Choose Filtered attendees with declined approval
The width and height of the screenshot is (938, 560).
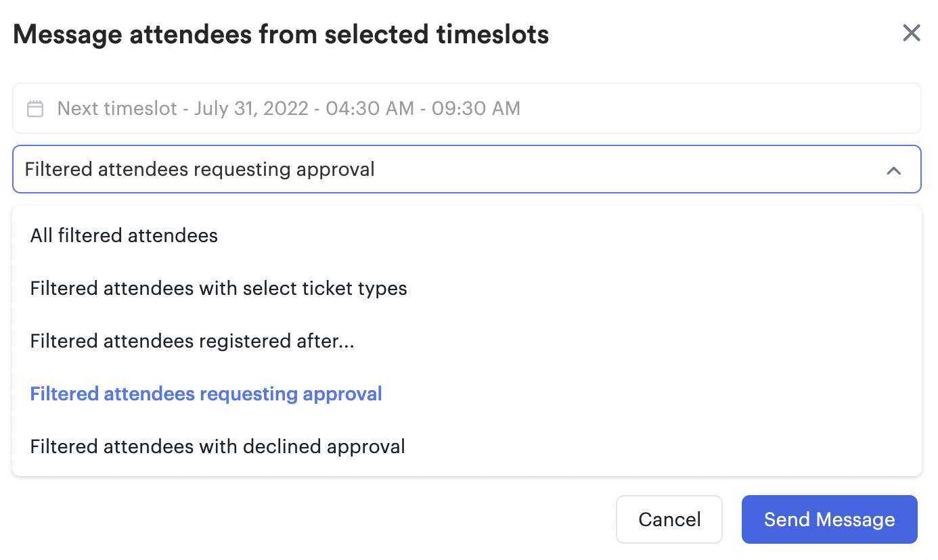pos(467,446)
